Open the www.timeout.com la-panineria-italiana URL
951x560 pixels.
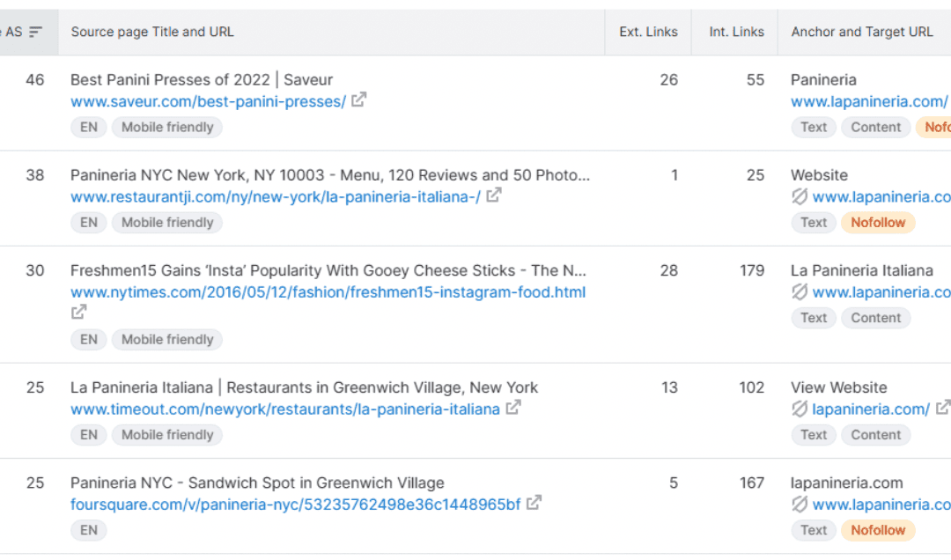(285, 409)
